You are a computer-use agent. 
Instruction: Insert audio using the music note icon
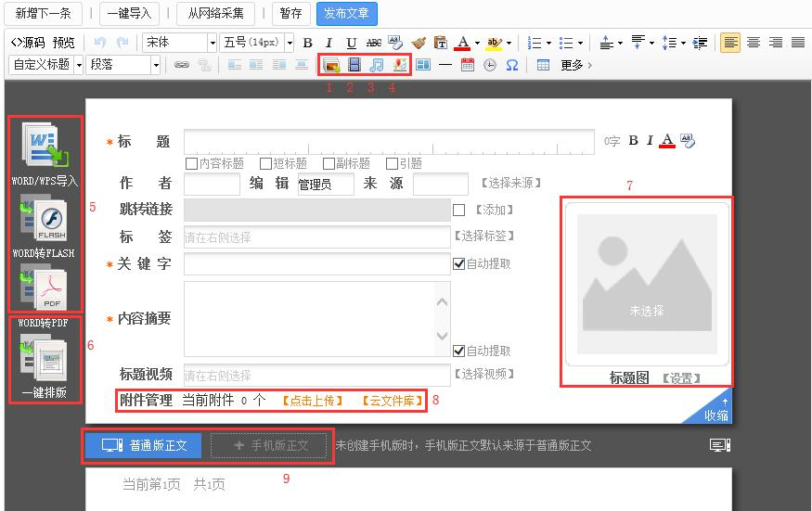pos(376,65)
